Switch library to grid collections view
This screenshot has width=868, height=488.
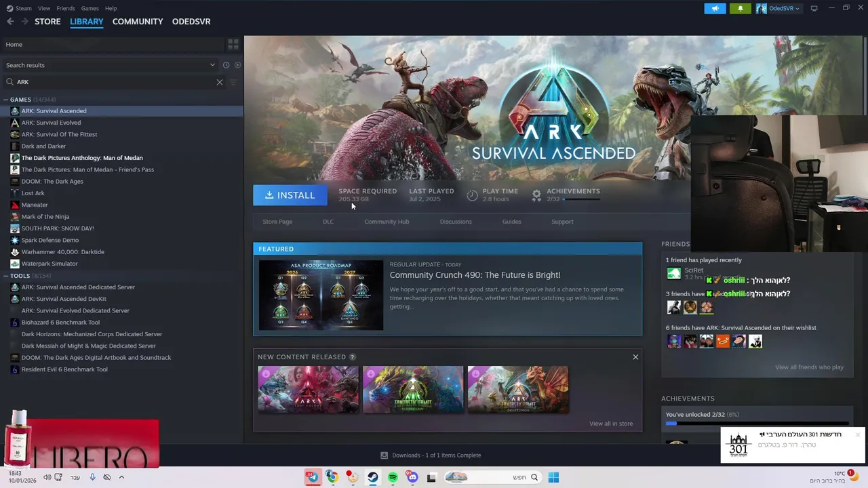[x=233, y=44]
